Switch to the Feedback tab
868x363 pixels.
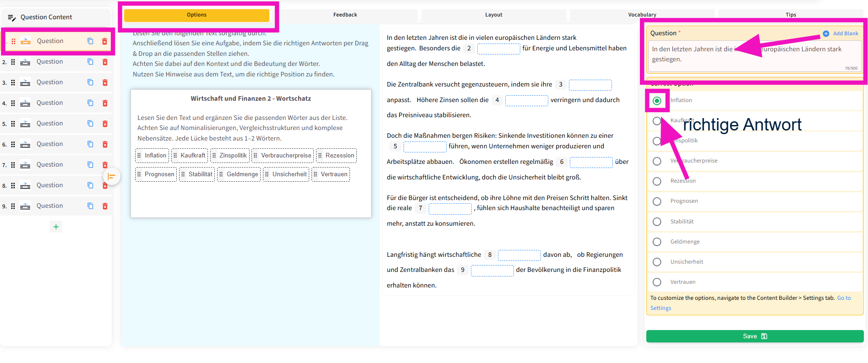pyautogui.click(x=345, y=15)
